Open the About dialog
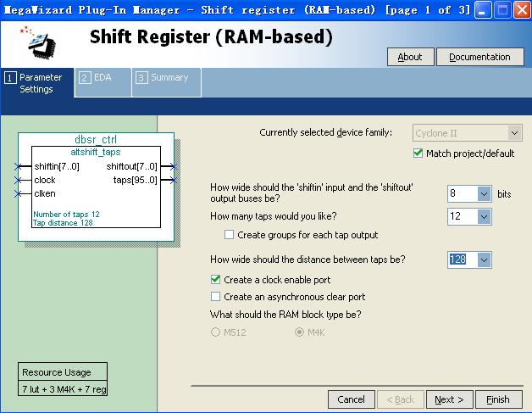Screen dimensions: 532x413 click(x=410, y=57)
